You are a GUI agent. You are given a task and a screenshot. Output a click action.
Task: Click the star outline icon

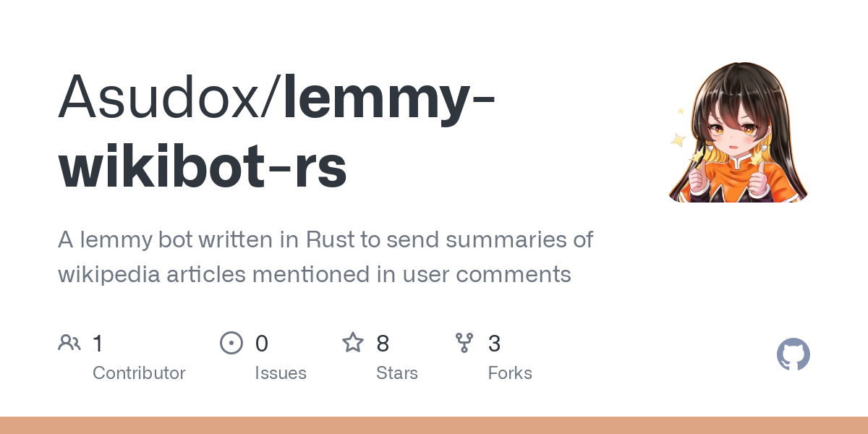(x=353, y=343)
